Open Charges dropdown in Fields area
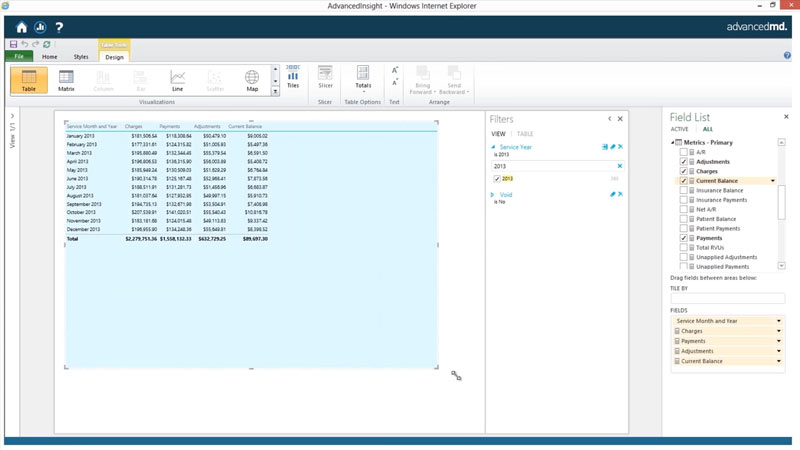 pyautogui.click(x=779, y=331)
